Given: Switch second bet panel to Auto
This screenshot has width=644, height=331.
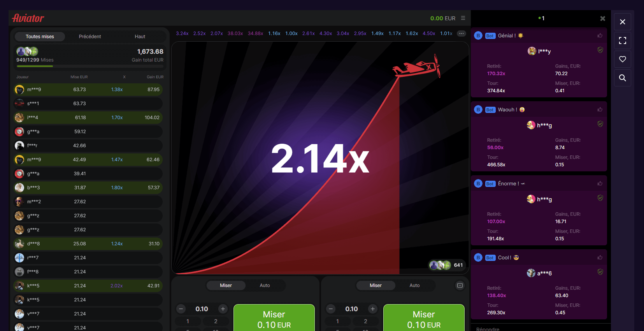Looking at the screenshot, I should [x=414, y=285].
